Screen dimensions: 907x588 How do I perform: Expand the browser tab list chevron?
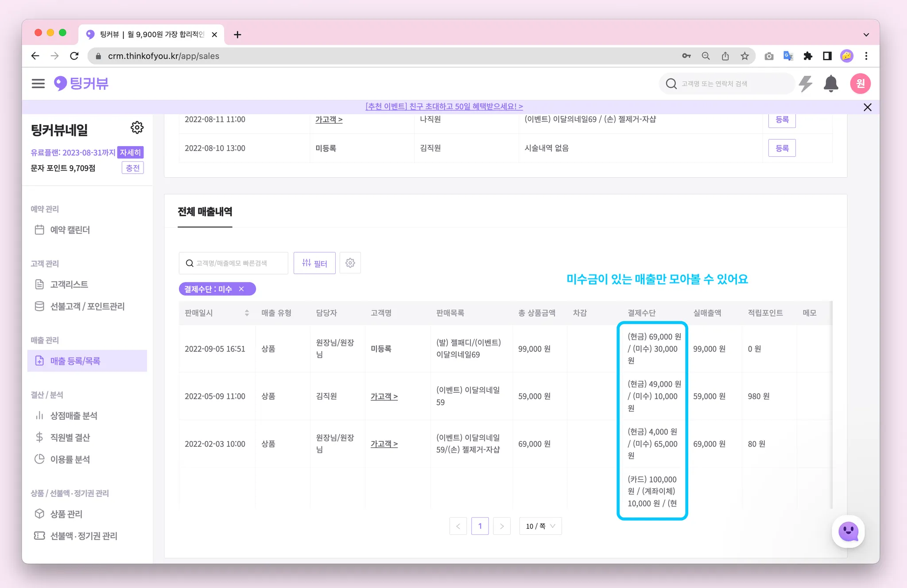click(x=866, y=35)
